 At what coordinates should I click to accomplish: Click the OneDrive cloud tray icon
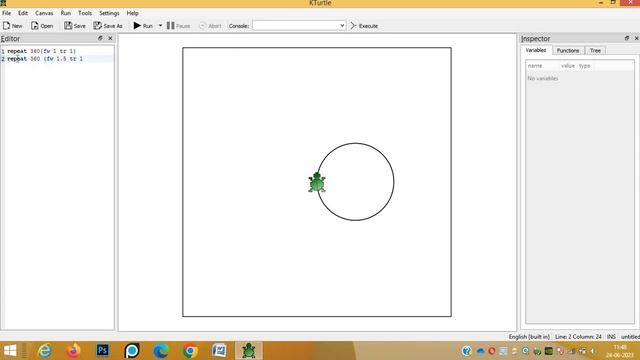point(480,351)
